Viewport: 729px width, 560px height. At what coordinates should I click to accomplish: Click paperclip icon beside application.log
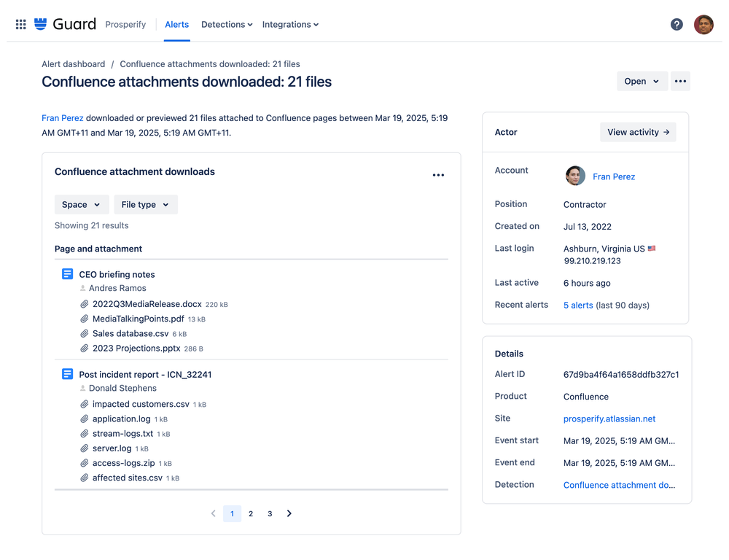84,419
